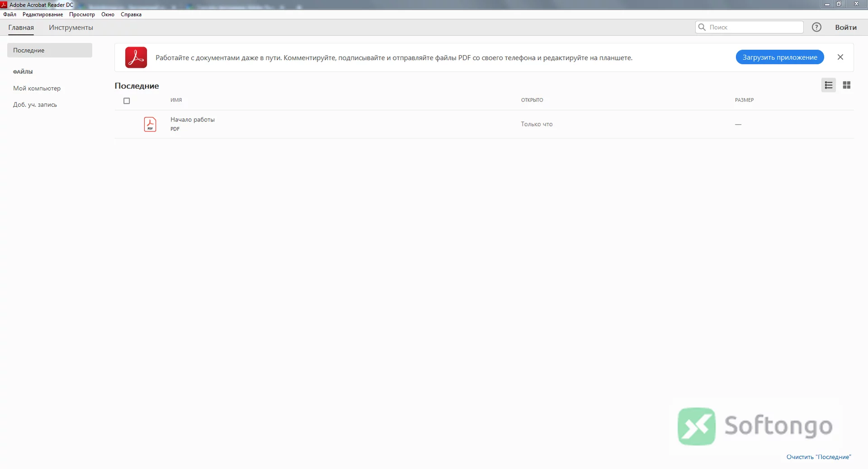
Task: Click the Acrobat logo in the banner
Action: [136, 57]
